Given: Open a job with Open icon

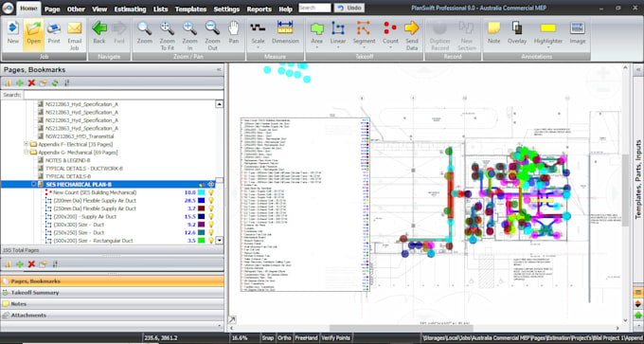Looking at the screenshot, I should click(x=33, y=33).
